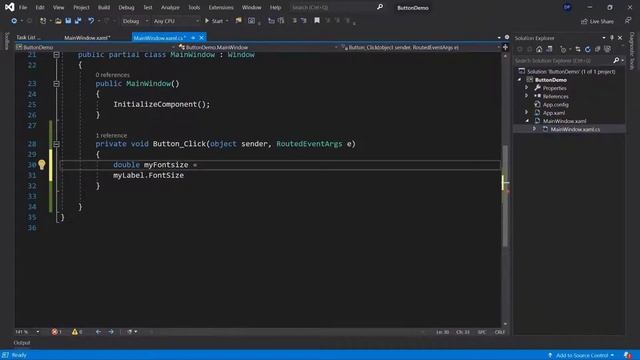Screen dimensions: 640x360
Task: Click the lightbulb quick actions icon
Action: coord(42,164)
